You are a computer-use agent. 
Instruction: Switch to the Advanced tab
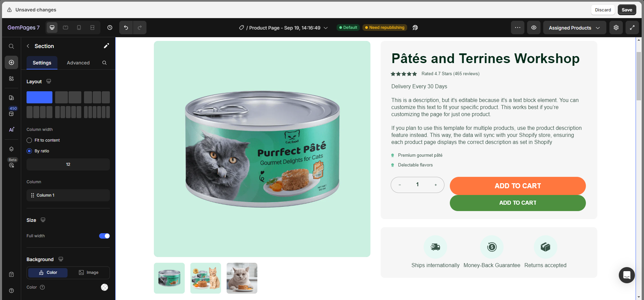tap(78, 63)
